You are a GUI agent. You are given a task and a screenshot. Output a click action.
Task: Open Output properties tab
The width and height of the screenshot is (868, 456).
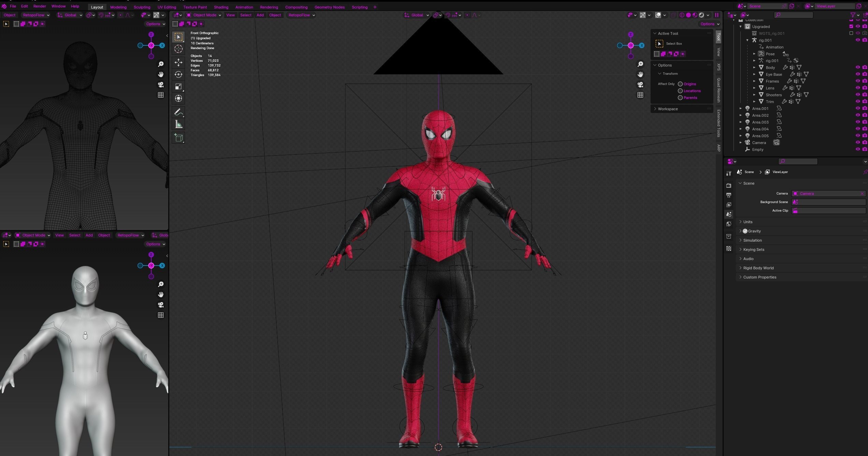pyautogui.click(x=729, y=195)
